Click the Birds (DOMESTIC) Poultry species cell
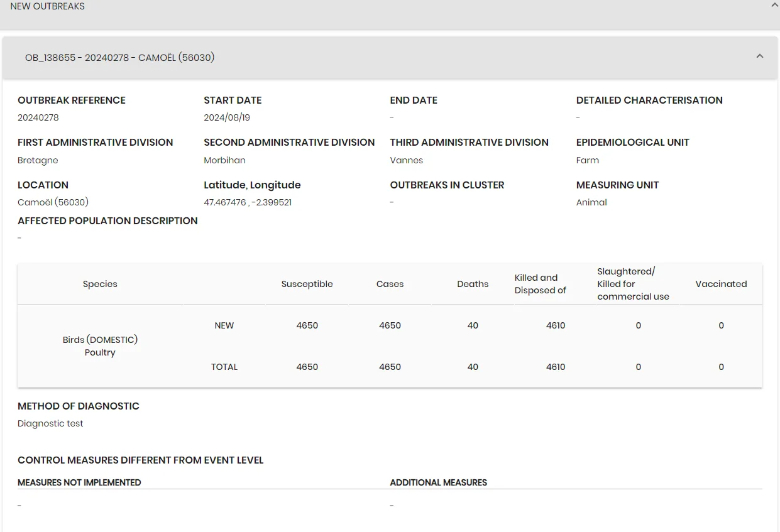Viewport: 780px width, 532px height. (x=100, y=346)
